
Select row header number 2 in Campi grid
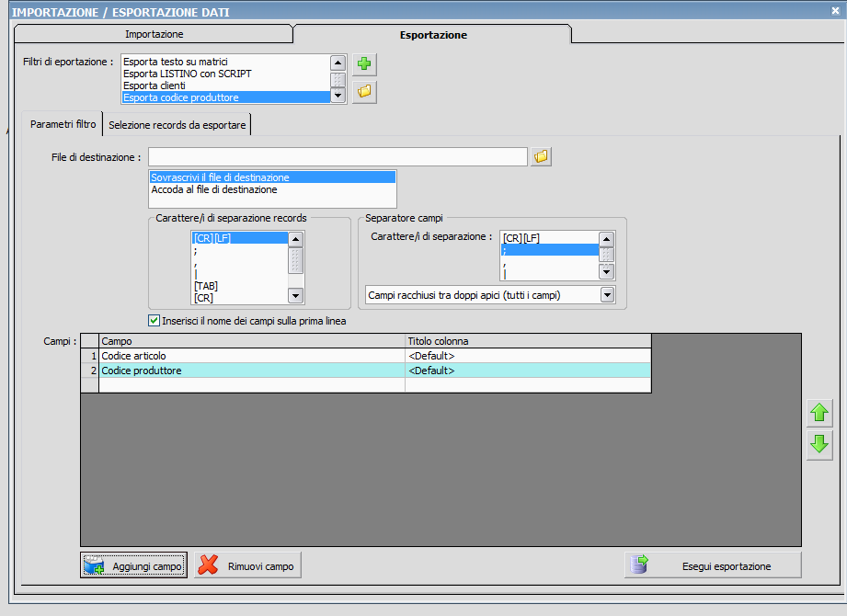pos(90,371)
